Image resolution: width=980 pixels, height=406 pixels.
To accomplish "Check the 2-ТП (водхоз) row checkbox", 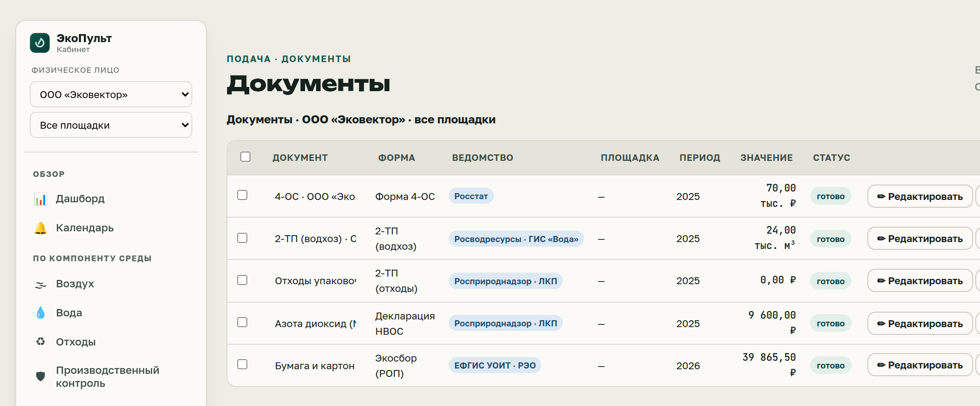I will coord(242,238).
